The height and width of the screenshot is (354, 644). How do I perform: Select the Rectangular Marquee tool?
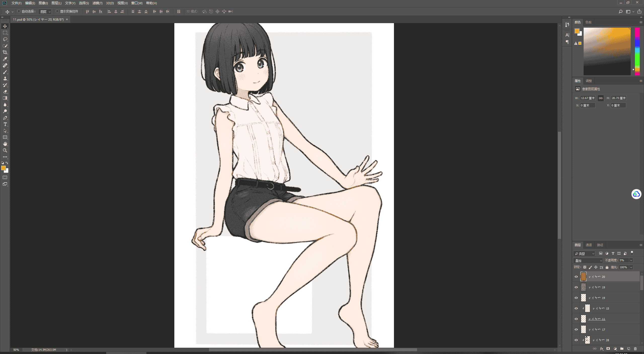(5, 33)
